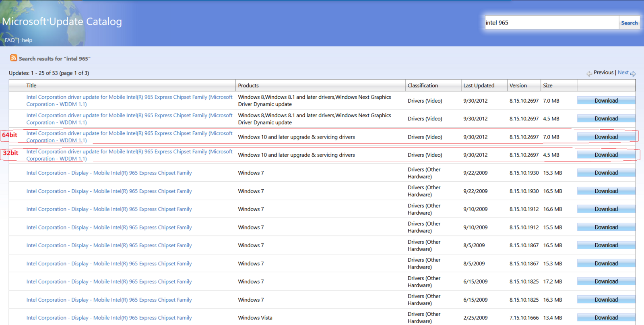Open the 7.0 MB Windows 8 driver title link
Image resolution: width=644 pixels, height=325 pixels.
pyautogui.click(x=129, y=101)
